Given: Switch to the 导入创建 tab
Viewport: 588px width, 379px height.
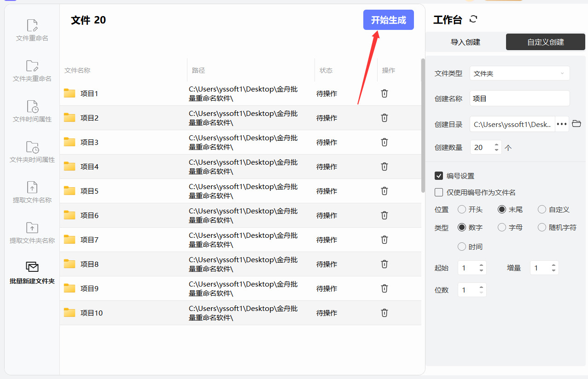Looking at the screenshot, I should 466,42.
